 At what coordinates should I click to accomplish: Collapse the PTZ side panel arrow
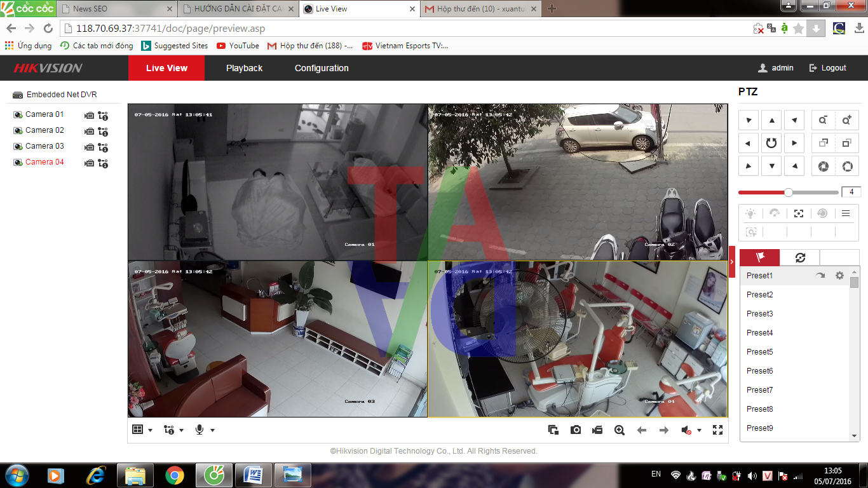point(731,261)
